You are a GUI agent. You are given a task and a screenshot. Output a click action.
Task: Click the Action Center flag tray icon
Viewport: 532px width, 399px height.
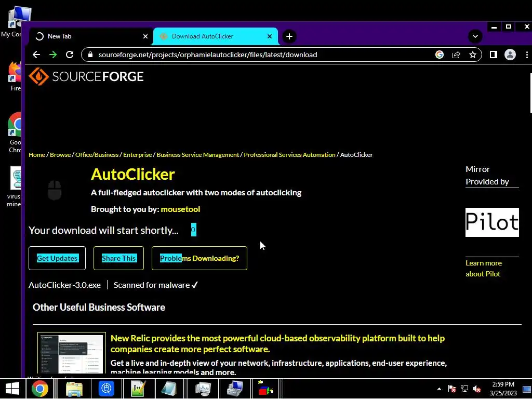coord(452,389)
